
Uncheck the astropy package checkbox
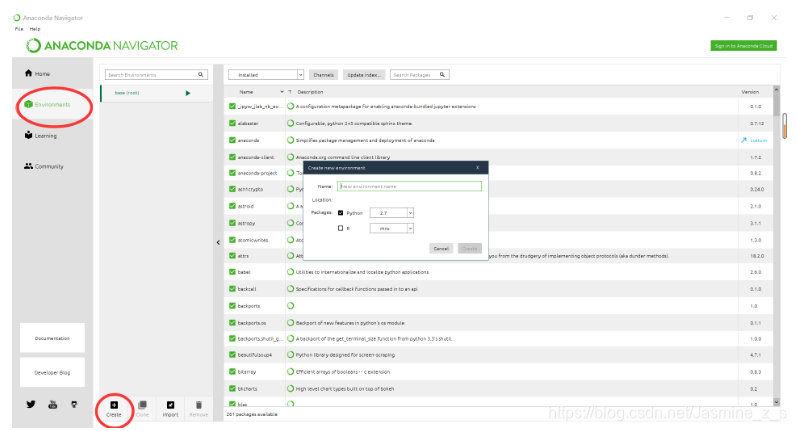(232, 223)
